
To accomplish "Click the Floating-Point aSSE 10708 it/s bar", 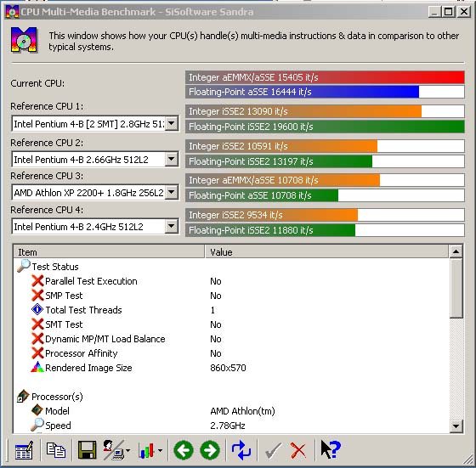I will coord(262,195).
